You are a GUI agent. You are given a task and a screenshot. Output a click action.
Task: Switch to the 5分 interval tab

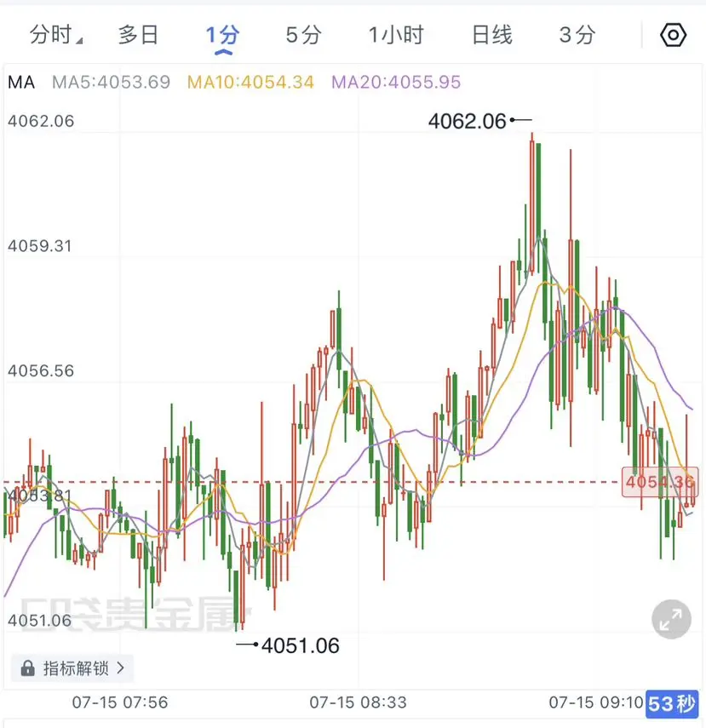pyautogui.click(x=304, y=35)
